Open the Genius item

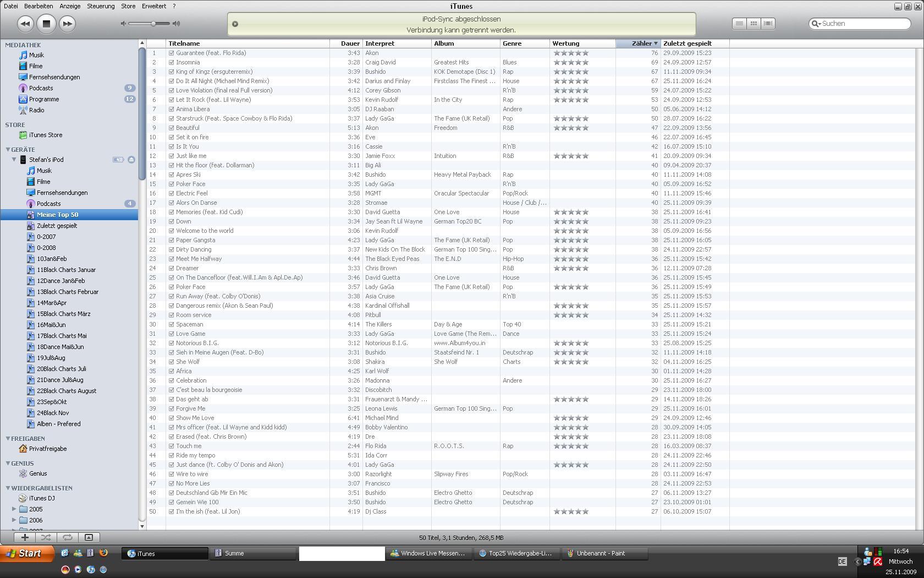[38, 473]
